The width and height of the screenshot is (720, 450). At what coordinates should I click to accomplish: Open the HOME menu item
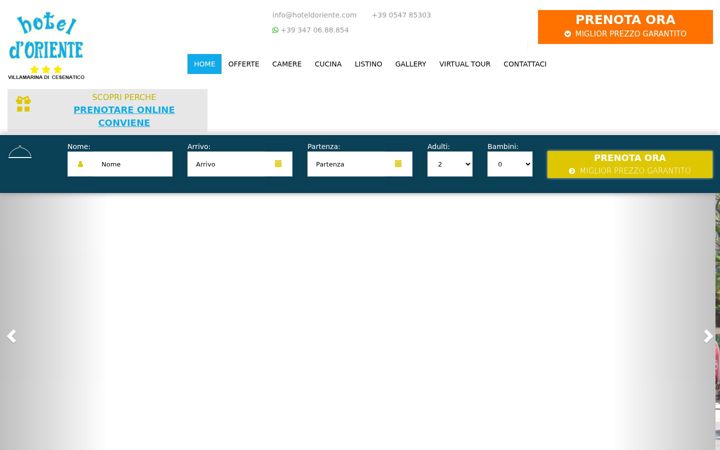[204, 64]
